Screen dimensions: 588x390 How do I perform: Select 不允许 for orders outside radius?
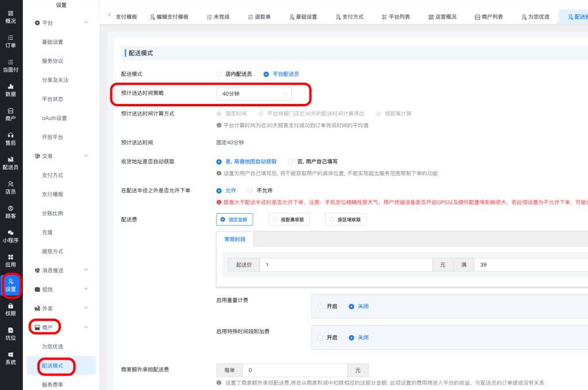tap(250, 191)
